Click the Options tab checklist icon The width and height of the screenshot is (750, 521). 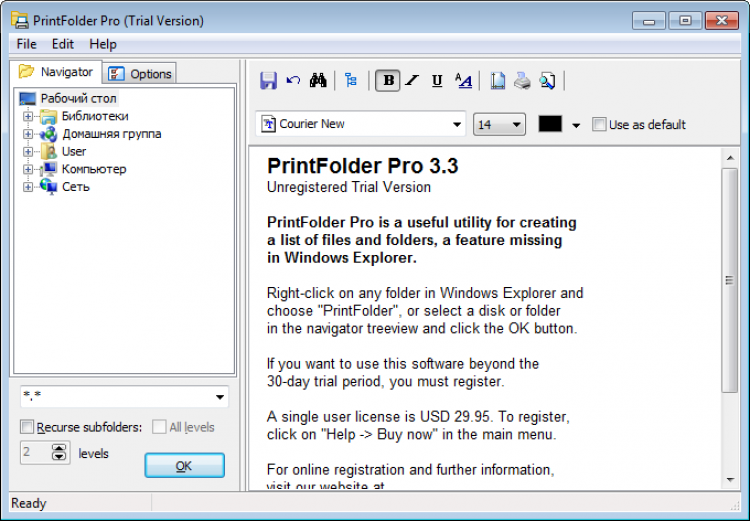coord(116,74)
